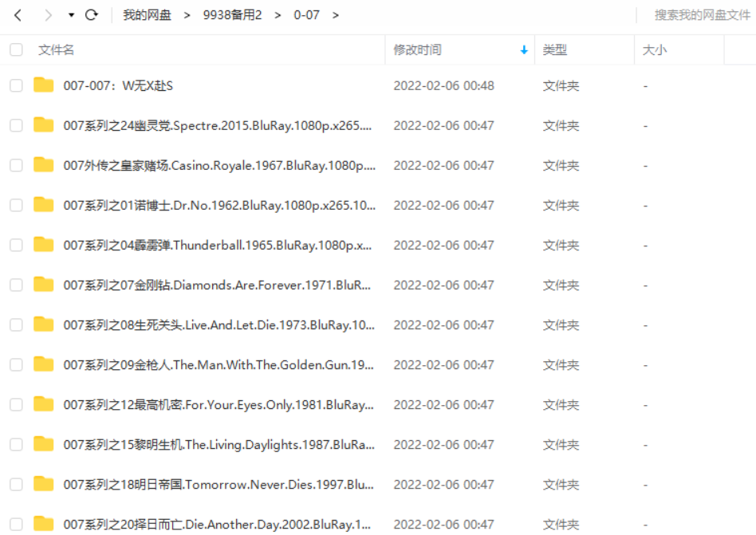Screen dimensions: 756x535
Task: Sort the list by 类型 column header
Action: 555,49
